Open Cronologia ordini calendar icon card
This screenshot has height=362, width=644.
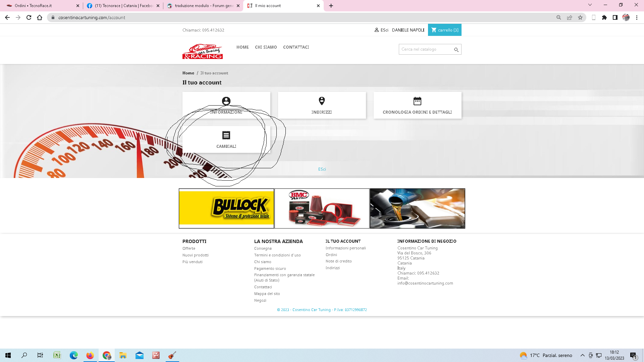tap(417, 101)
